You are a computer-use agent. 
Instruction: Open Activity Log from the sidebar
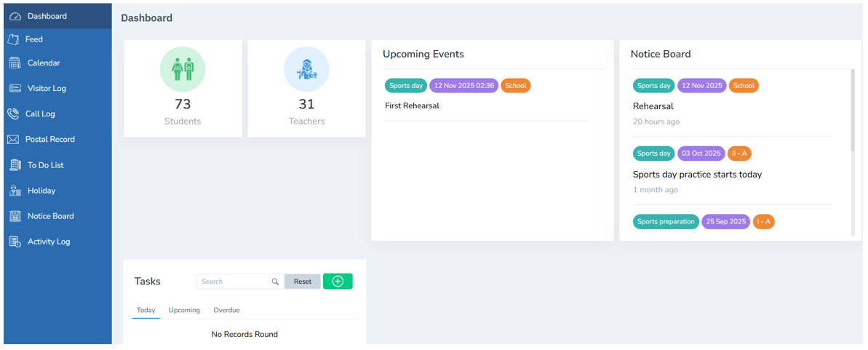[57, 242]
